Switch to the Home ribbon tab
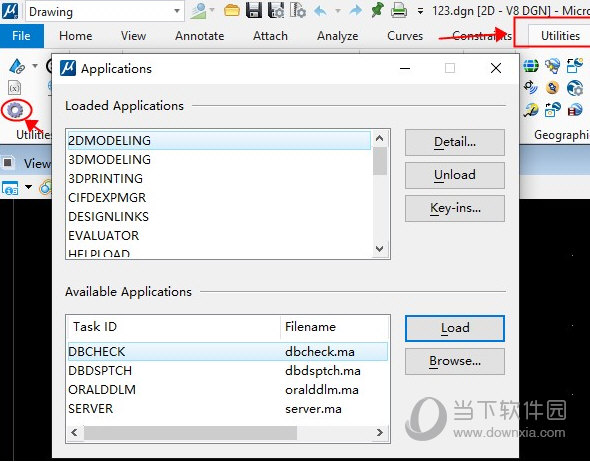The height and width of the screenshot is (462, 590). pyautogui.click(x=76, y=36)
